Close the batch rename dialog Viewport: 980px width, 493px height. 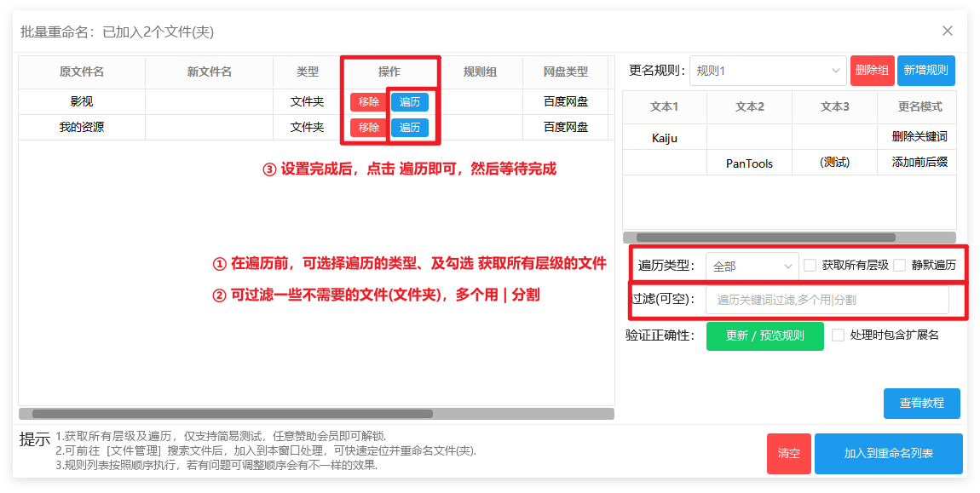[947, 31]
